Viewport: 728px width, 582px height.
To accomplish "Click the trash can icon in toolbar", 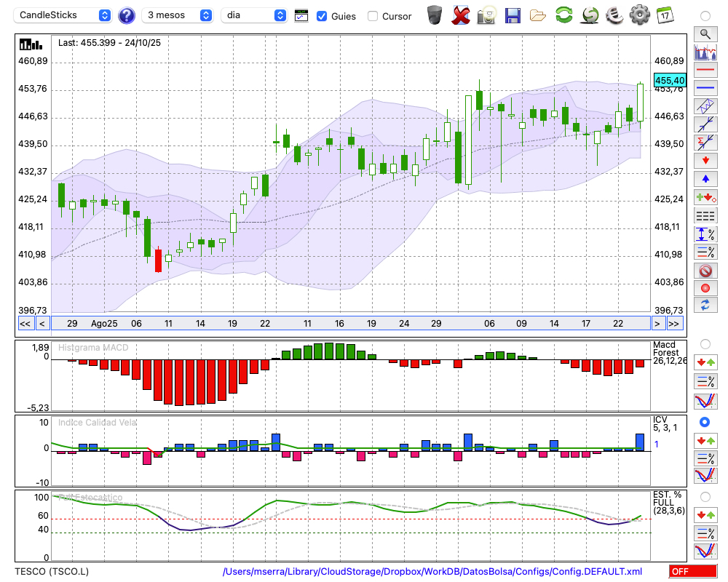I will (x=435, y=15).
